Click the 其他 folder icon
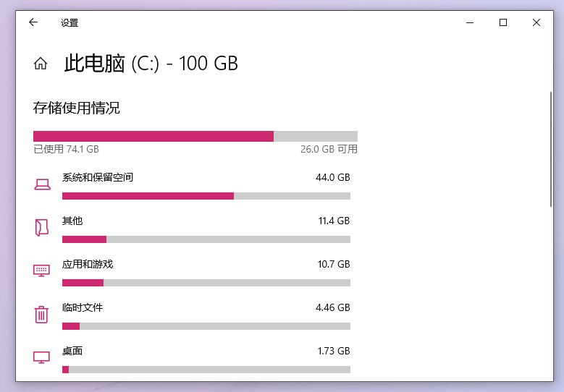This screenshot has width=564, height=392. (42, 228)
